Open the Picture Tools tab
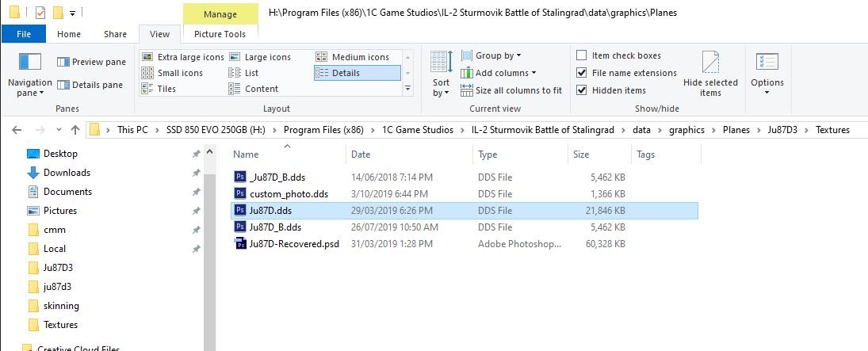This screenshot has width=868, height=351. (x=220, y=34)
